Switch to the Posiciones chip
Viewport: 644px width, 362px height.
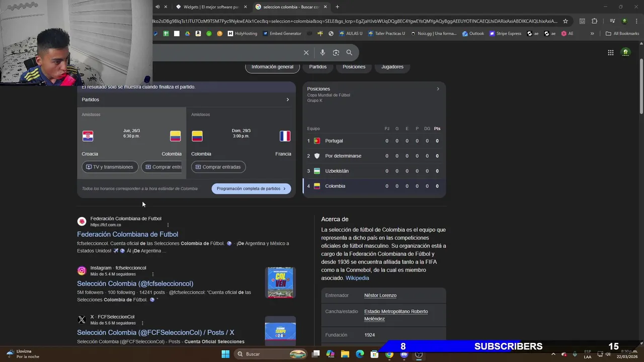pos(354,66)
